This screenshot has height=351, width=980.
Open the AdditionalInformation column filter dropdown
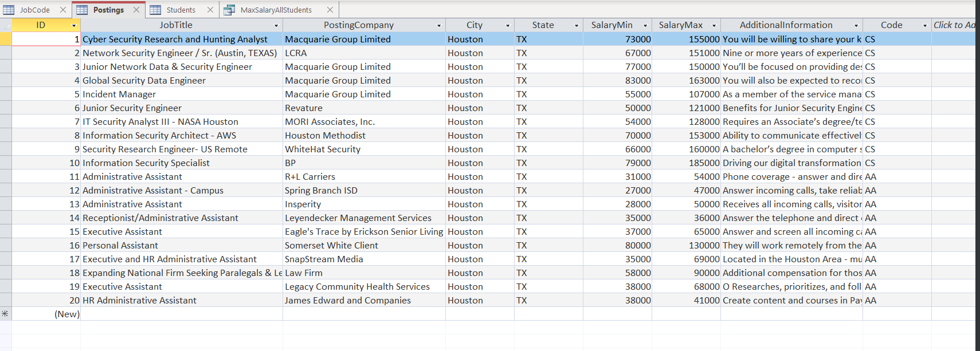tap(856, 26)
